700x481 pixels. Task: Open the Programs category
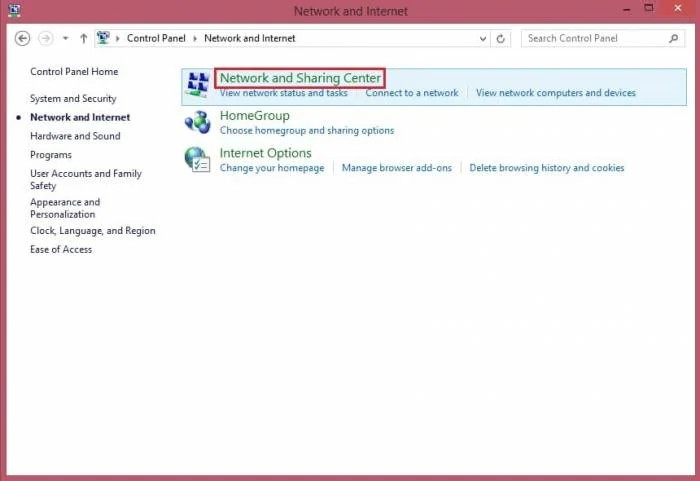pyautogui.click(x=51, y=155)
